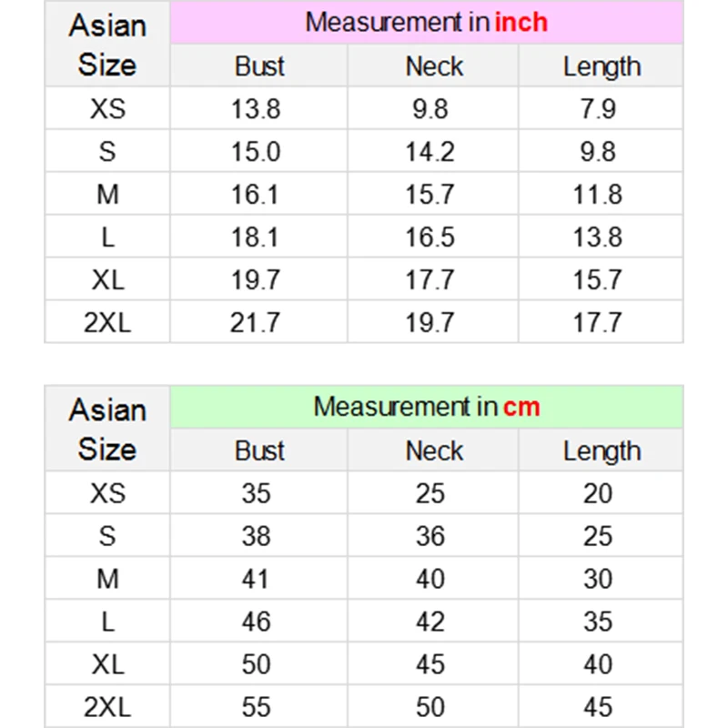728x728 pixels.
Task: Select the XL row label in cm table
Action: pyautogui.click(x=107, y=664)
